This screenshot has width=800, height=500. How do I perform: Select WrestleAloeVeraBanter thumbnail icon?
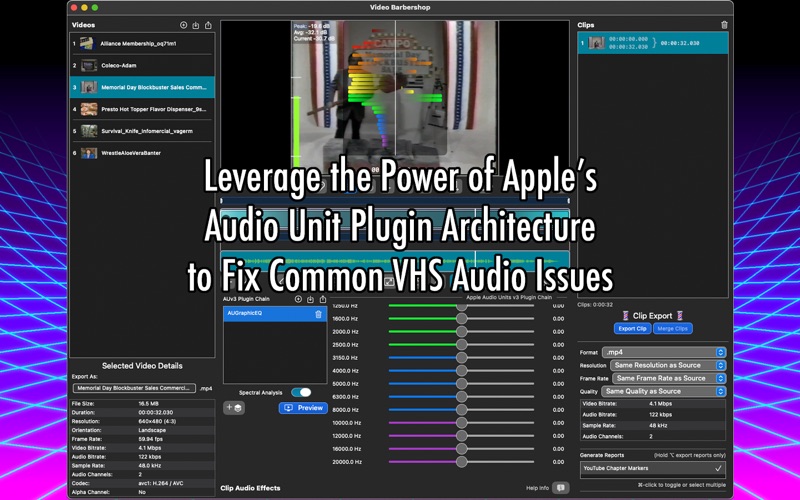click(x=89, y=153)
